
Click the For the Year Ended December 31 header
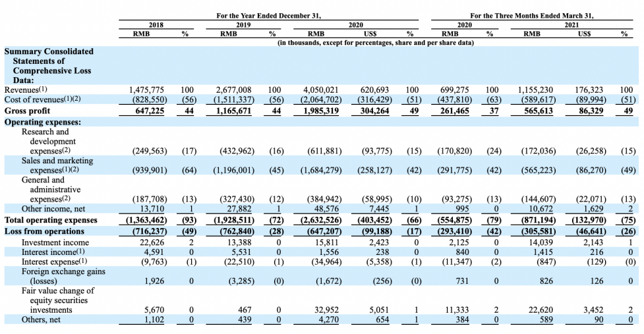tap(268, 16)
